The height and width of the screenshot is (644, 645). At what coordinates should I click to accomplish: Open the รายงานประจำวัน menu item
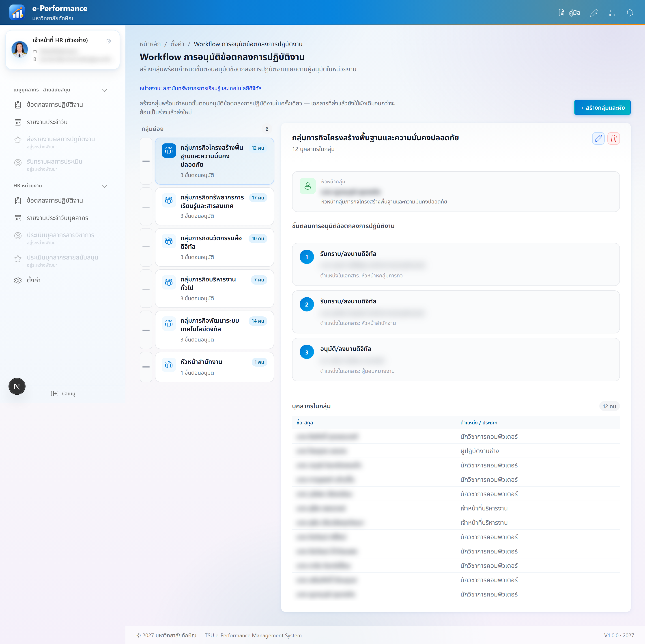pyautogui.click(x=47, y=122)
